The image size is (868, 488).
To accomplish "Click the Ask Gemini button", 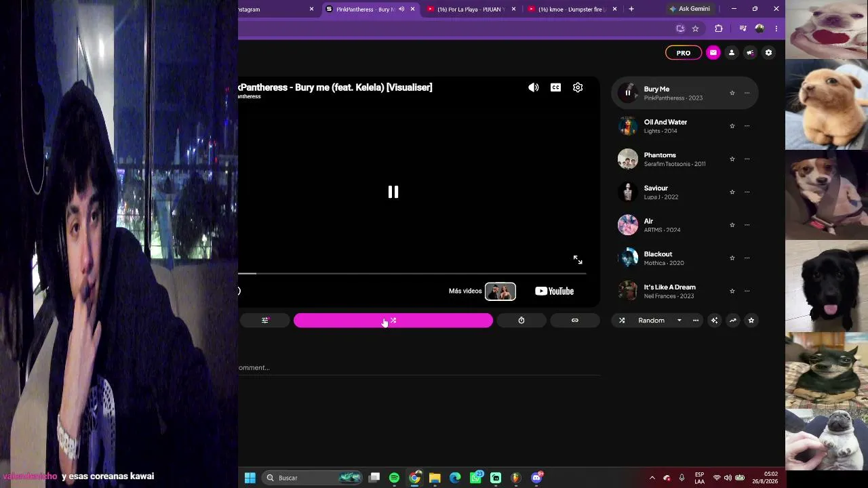I will (x=690, y=9).
